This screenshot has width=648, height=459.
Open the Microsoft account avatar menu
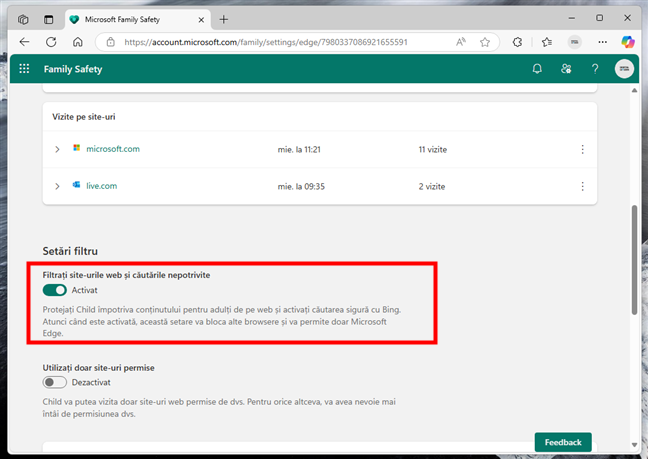click(624, 69)
